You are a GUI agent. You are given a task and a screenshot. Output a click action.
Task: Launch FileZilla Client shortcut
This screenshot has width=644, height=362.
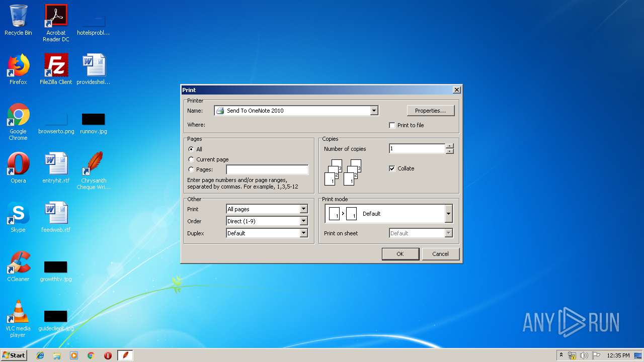[56, 69]
